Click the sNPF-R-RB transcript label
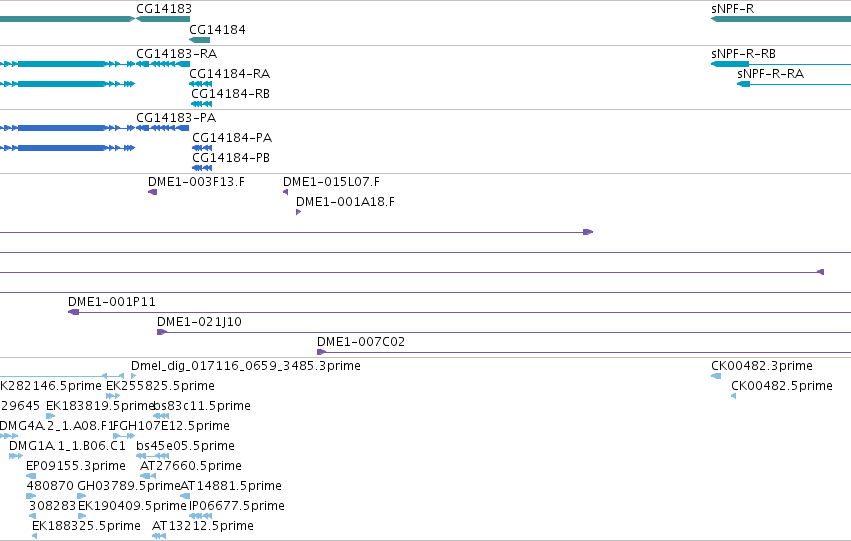851x541 pixels. (x=743, y=54)
